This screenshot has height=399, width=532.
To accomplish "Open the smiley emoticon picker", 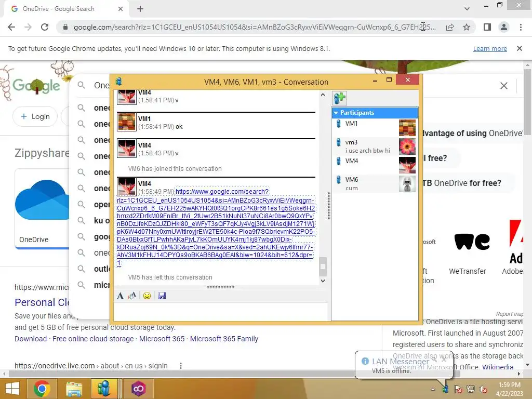I will tap(147, 296).
